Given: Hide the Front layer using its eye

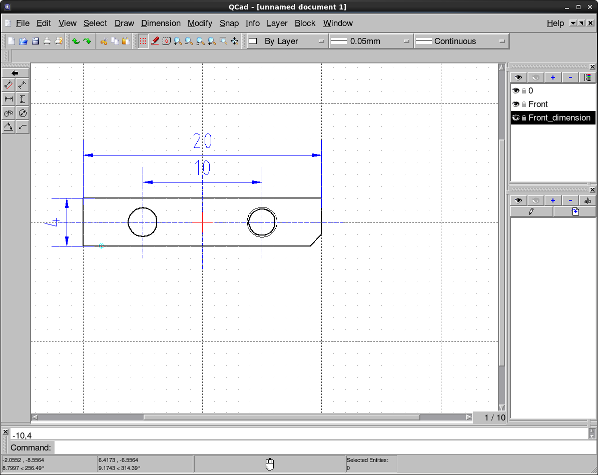Looking at the screenshot, I should pyautogui.click(x=516, y=104).
